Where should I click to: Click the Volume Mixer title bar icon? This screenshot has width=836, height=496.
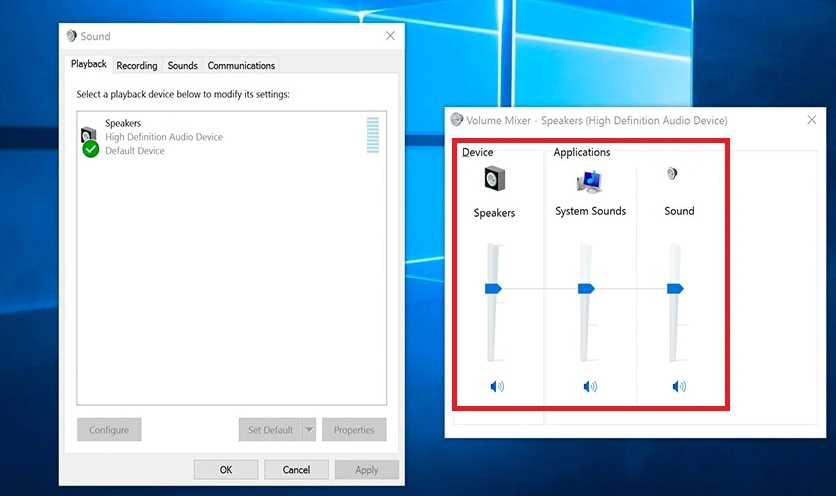(x=457, y=120)
